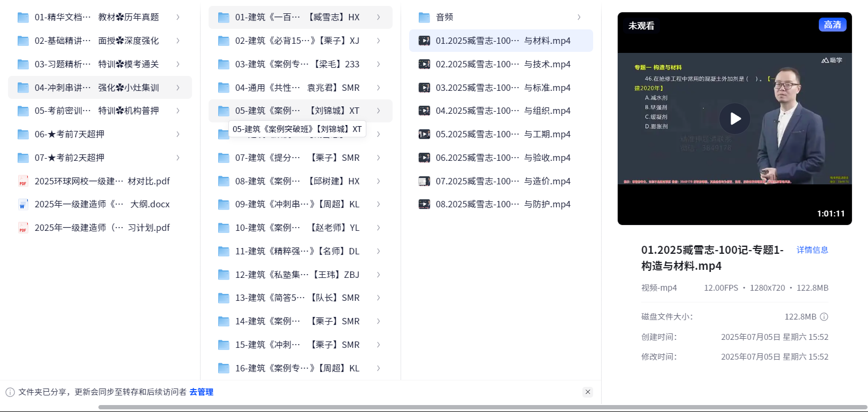Screen dimensions: 868x412
Task: Expand chevron for 02-基础精讲 folder
Action: [178, 41]
